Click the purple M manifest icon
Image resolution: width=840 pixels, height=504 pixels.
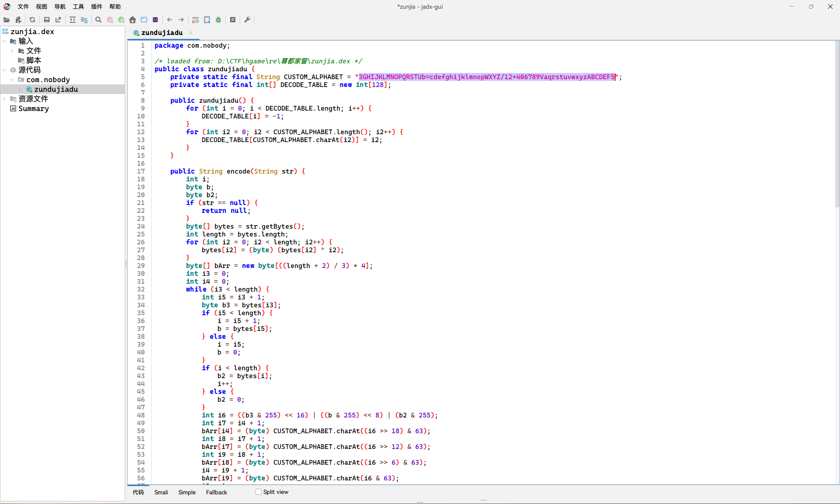[x=155, y=20]
